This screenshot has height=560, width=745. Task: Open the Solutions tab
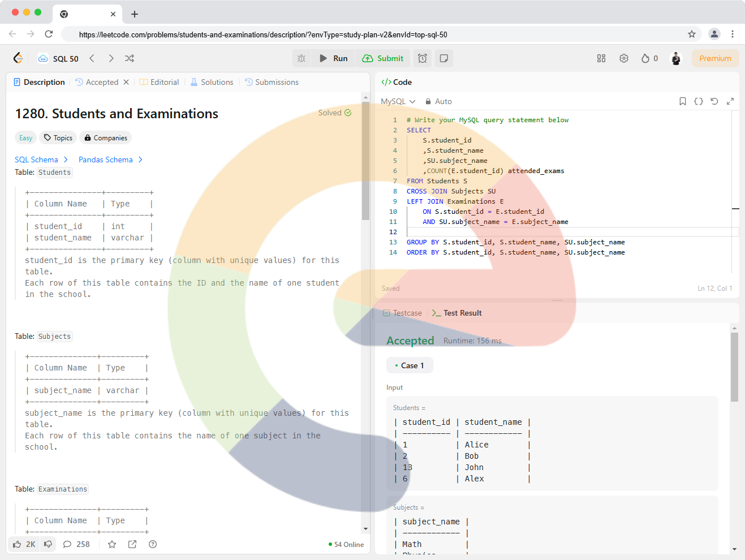[x=212, y=82]
